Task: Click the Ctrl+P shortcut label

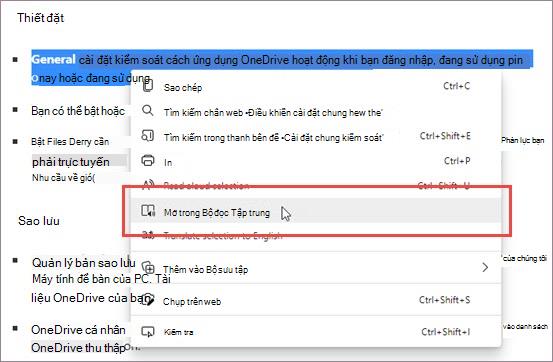Action: click(x=457, y=161)
